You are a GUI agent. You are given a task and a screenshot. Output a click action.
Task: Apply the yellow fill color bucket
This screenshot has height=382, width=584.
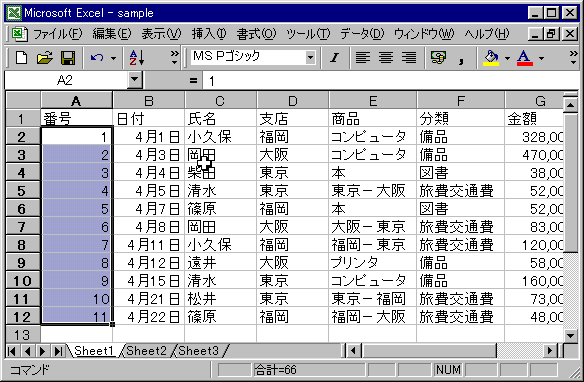(x=491, y=58)
